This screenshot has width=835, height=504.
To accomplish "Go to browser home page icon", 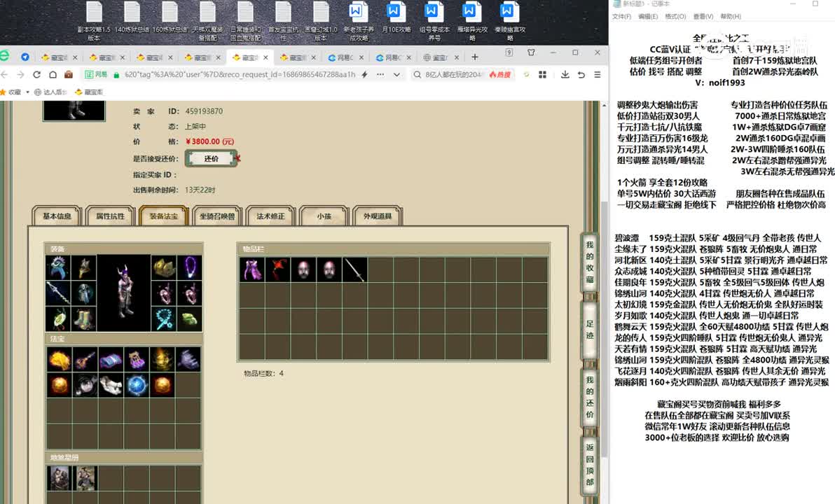I will [53, 74].
